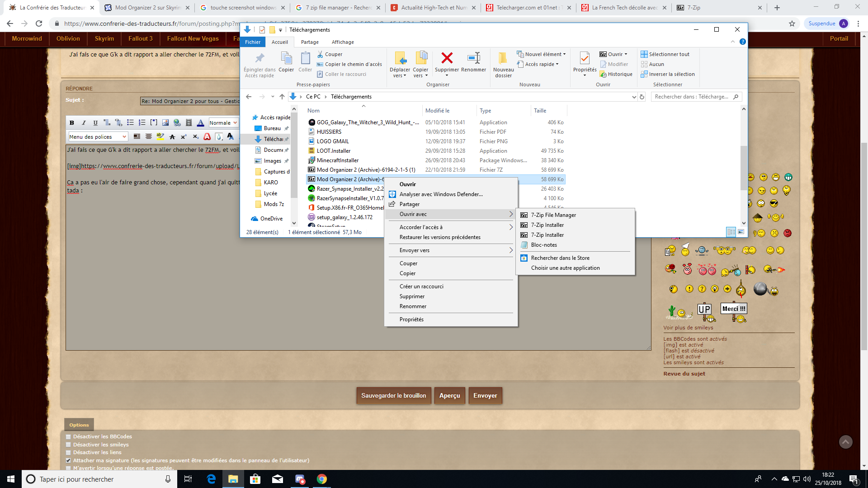
Task: Click the Rechercher dans Téléchargements field
Action: pyautogui.click(x=696, y=97)
